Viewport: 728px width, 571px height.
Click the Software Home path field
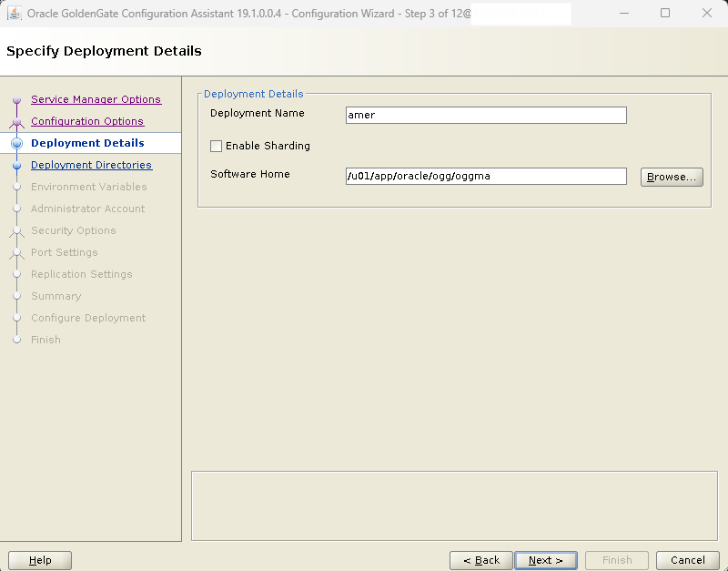click(x=486, y=176)
